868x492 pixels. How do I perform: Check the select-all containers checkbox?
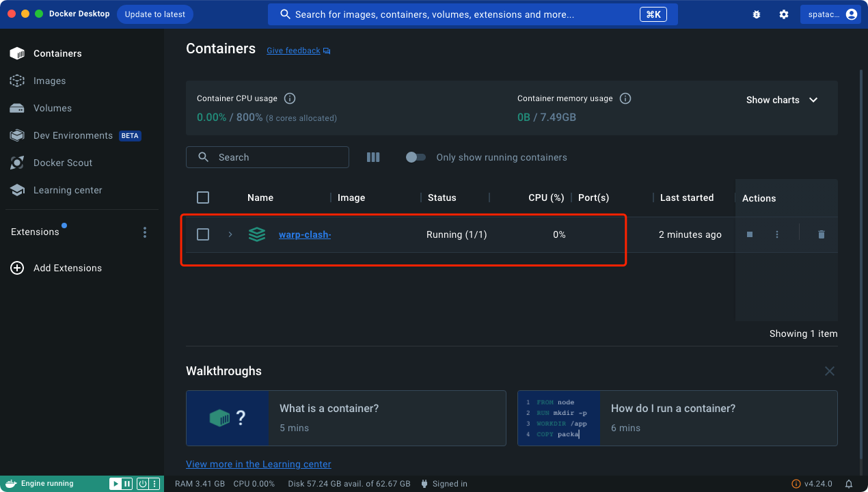[x=203, y=197]
